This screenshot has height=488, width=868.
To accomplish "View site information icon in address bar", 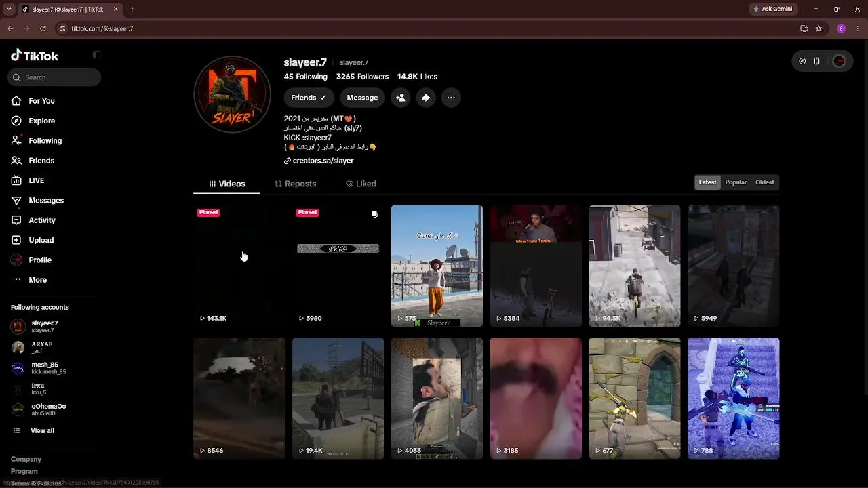I will [x=62, y=28].
